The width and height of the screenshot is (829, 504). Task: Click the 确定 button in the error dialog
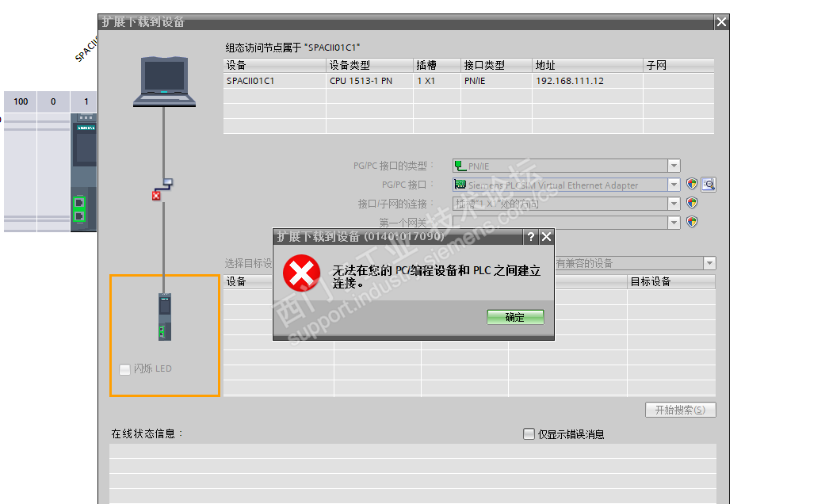(515, 317)
